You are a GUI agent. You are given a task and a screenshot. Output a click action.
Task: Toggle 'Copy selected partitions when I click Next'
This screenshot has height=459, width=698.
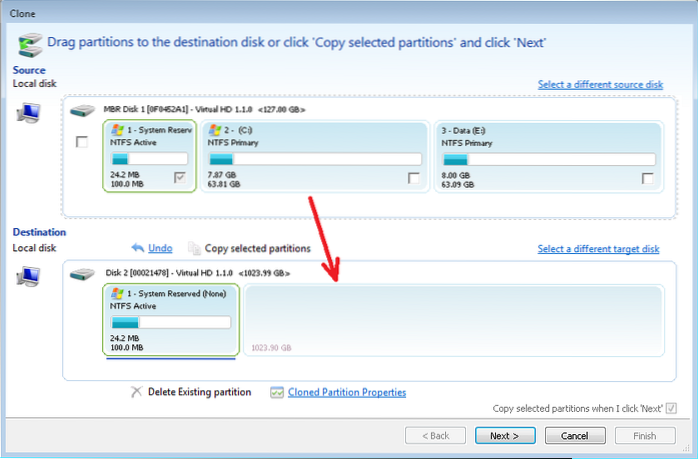click(671, 408)
